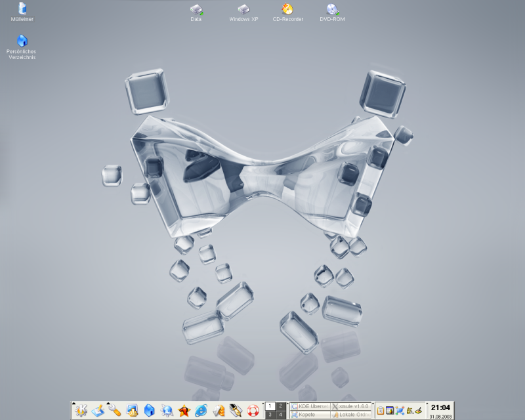Viewport: 525px width, 420px height.
Task: Open the blue home folder panel icon
Action: point(149,411)
